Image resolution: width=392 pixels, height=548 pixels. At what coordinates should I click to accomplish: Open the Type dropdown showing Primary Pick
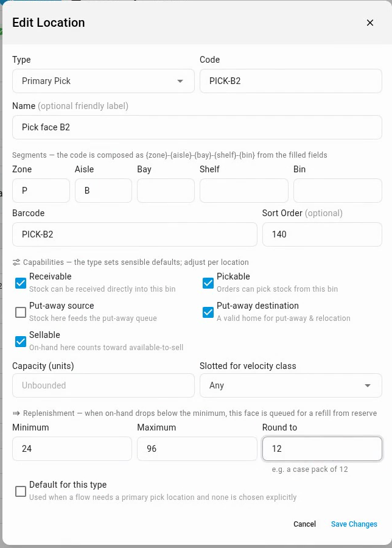pyautogui.click(x=103, y=81)
